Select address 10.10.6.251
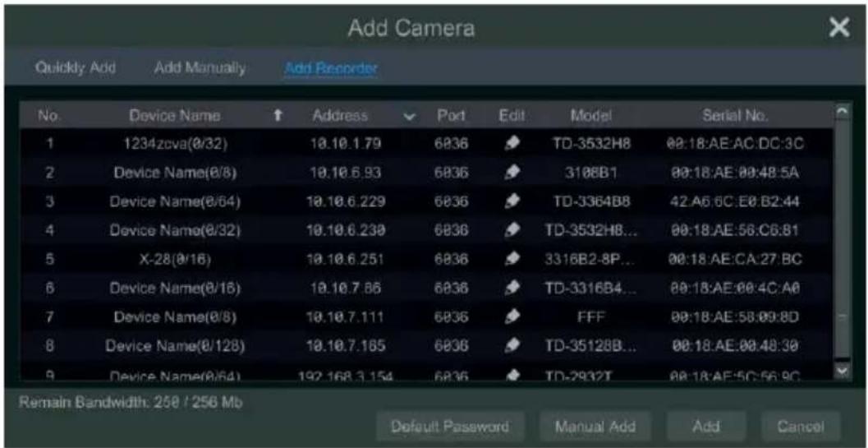This screenshot has height=448, width=868. (x=346, y=260)
